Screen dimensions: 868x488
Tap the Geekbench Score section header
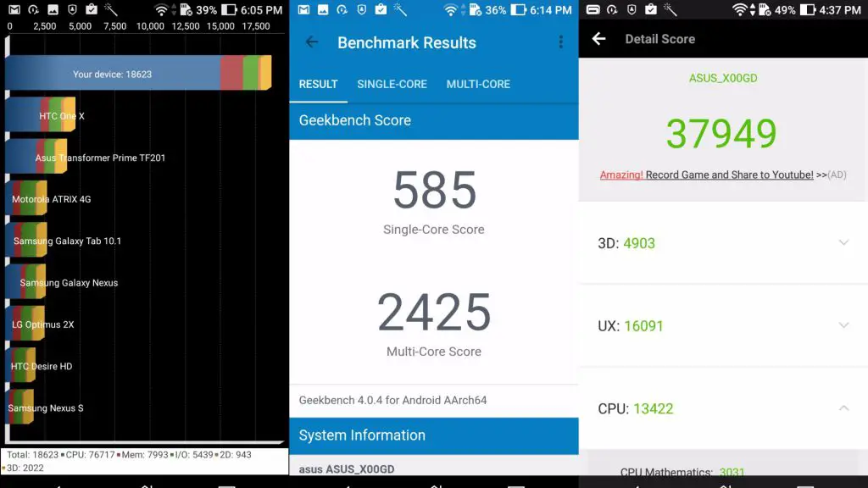click(x=434, y=120)
